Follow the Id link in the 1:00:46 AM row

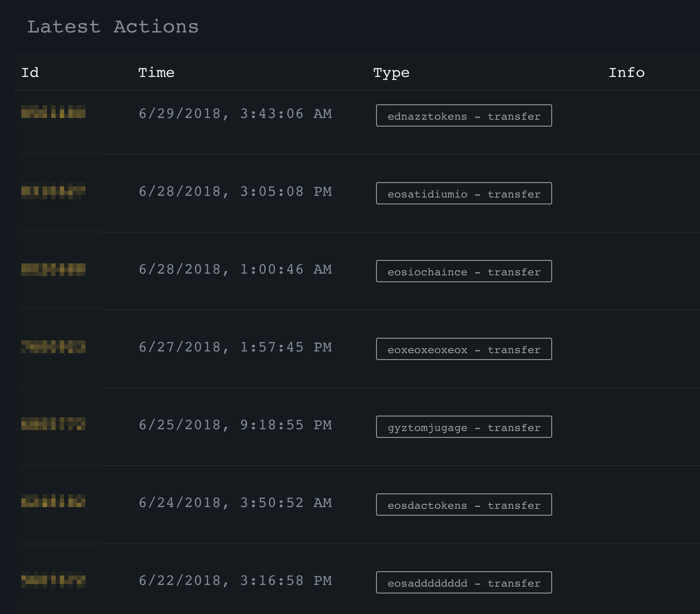point(53,269)
